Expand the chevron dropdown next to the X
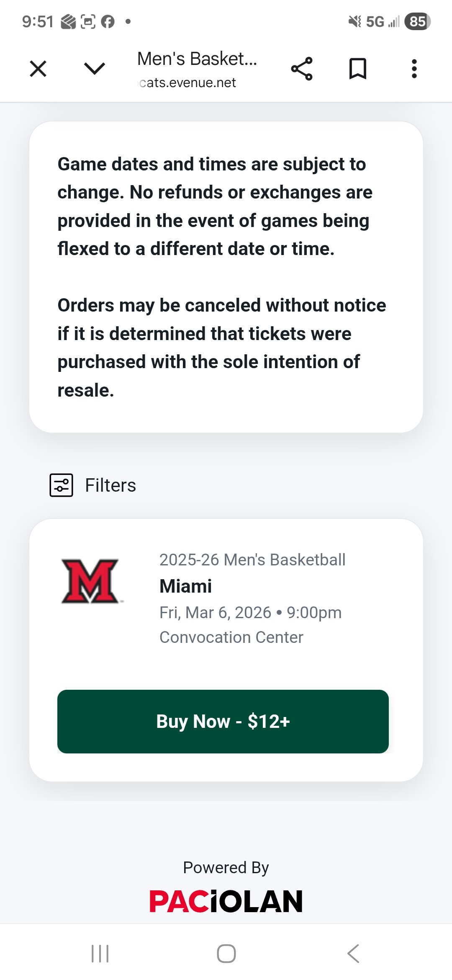 tap(94, 69)
